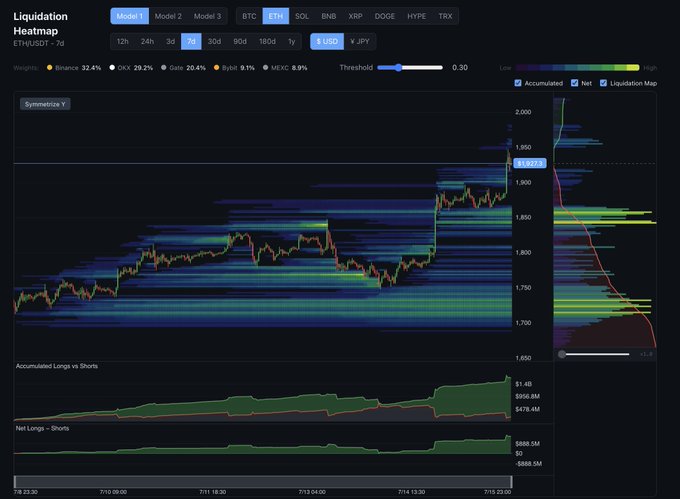Click the Threshold slider handle

[x=398, y=67]
